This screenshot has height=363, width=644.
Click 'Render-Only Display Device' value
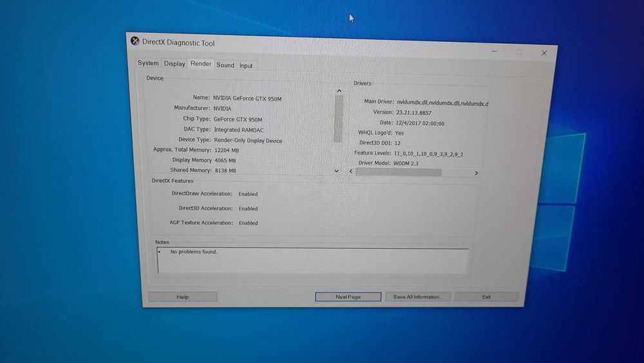(248, 141)
